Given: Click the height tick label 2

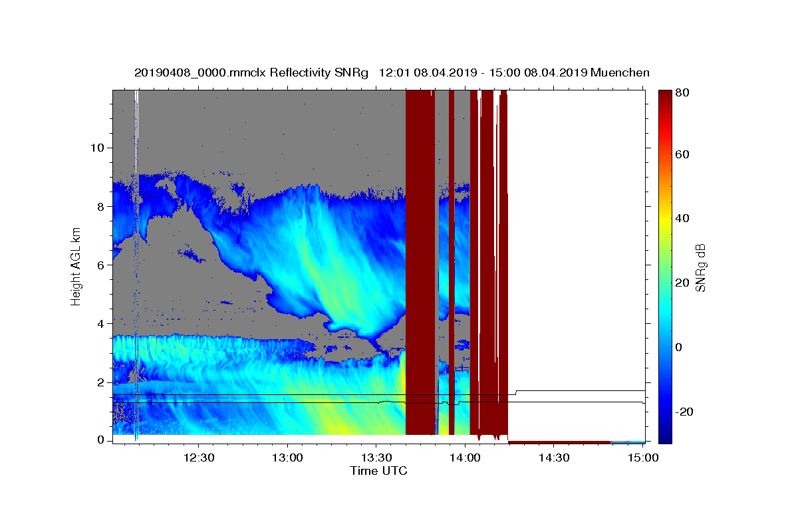Looking at the screenshot, I should click(x=100, y=382).
